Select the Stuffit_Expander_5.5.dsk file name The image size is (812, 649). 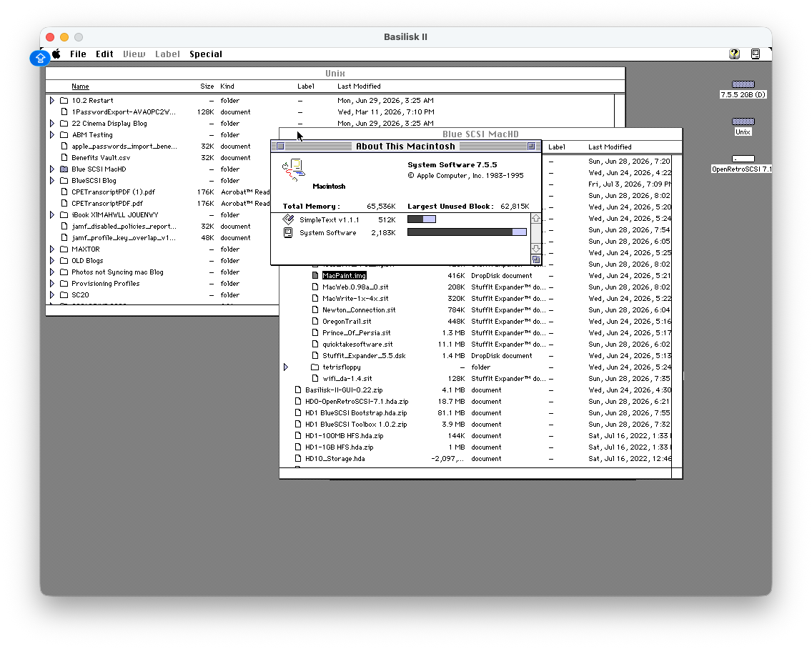364,356
